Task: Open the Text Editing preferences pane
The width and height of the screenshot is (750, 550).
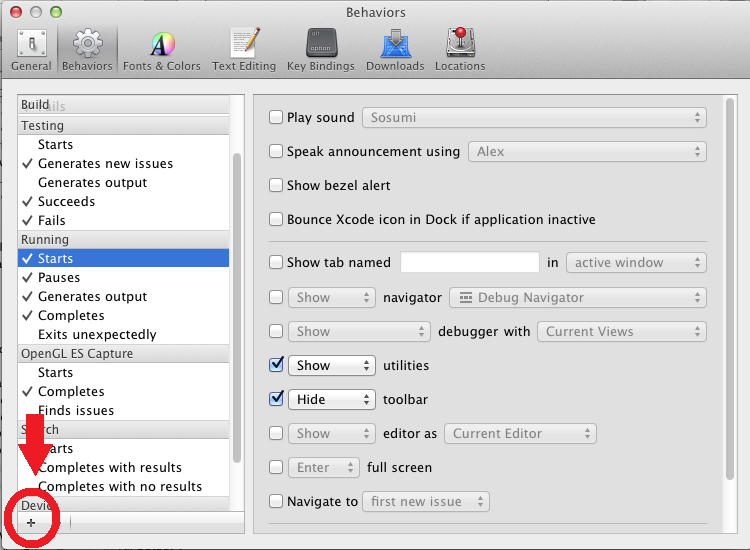Action: click(x=244, y=50)
